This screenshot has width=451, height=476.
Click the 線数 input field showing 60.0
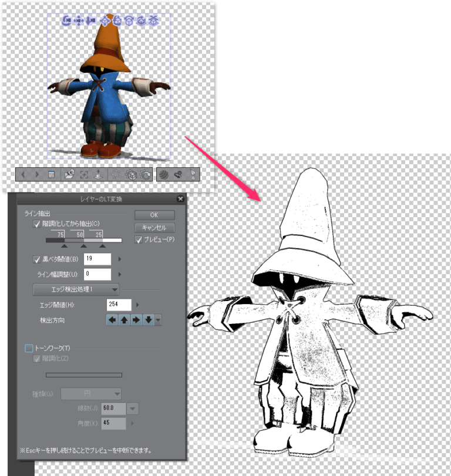click(x=113, y=409)
